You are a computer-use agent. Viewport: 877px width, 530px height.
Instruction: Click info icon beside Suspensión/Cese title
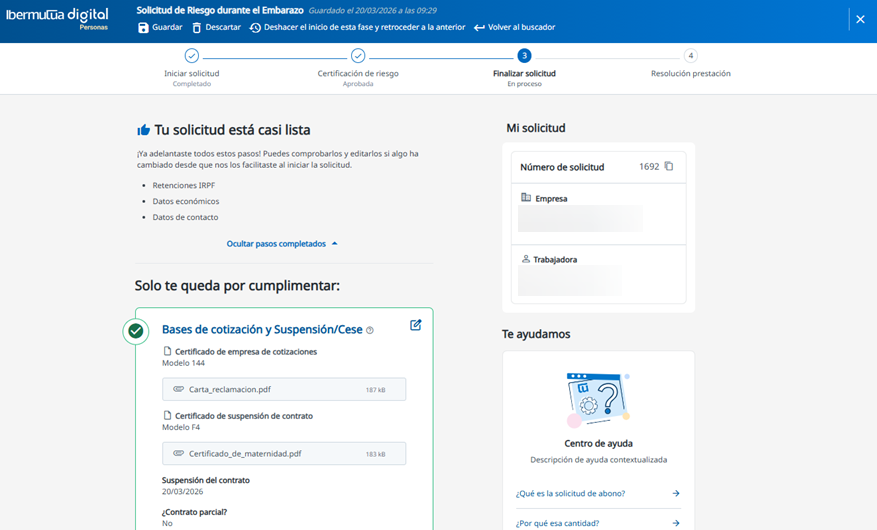tap(370, 331)
